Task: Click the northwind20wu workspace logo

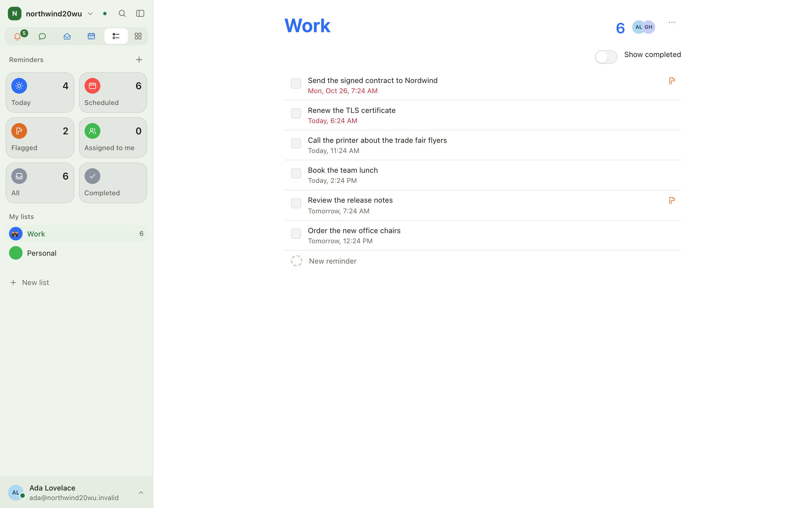Action: [x=14, y=14]
